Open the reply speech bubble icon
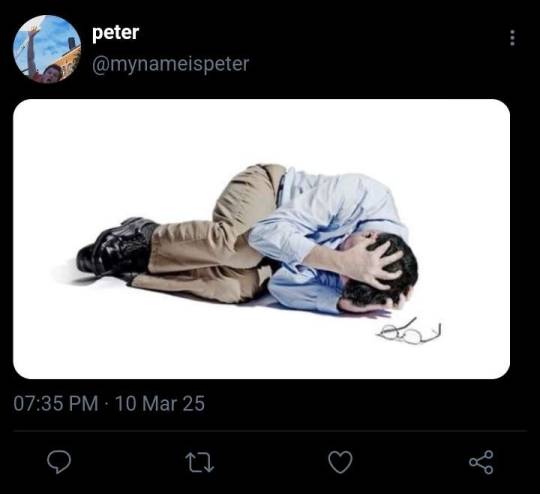Viewport: 540px width, 494px height. (59, 462)
